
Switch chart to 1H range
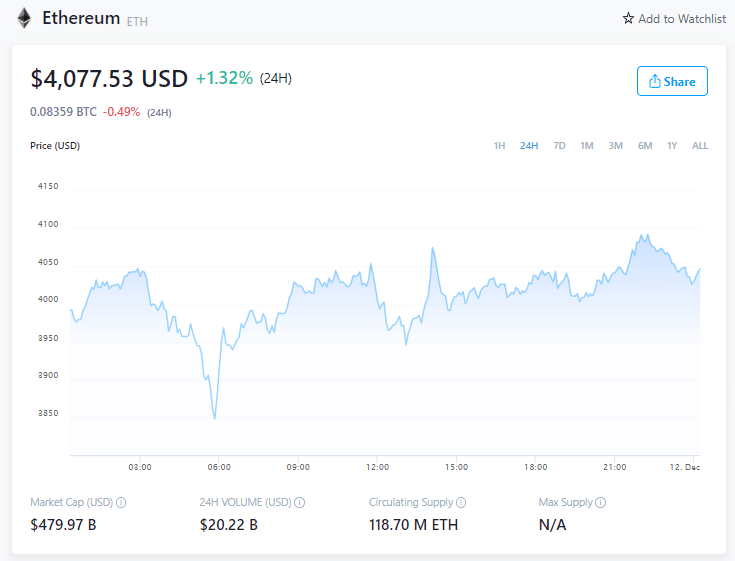(x=499, y=146)
